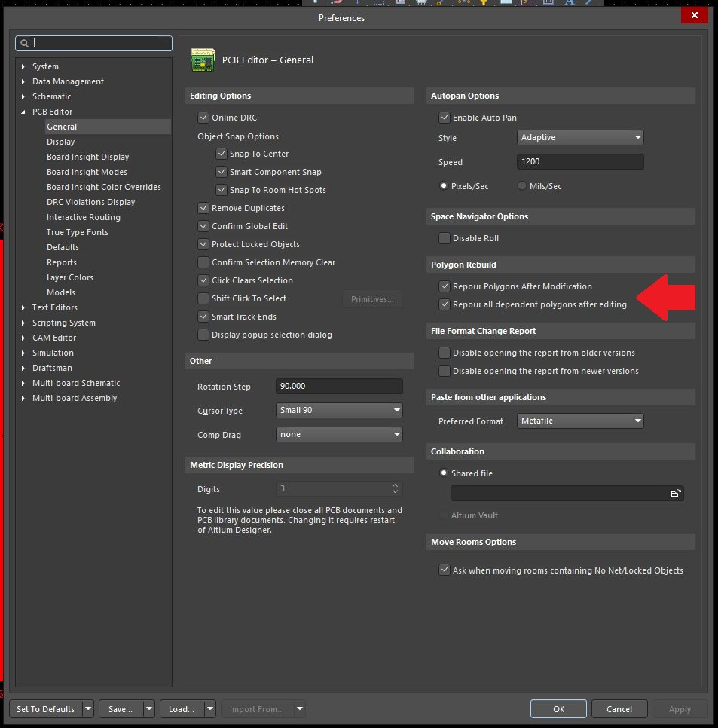Click the Save... button

[121, 709]
